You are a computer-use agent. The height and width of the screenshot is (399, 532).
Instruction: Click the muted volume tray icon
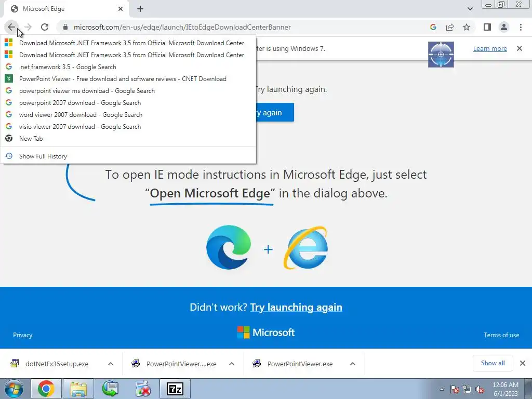click(480, 389)
